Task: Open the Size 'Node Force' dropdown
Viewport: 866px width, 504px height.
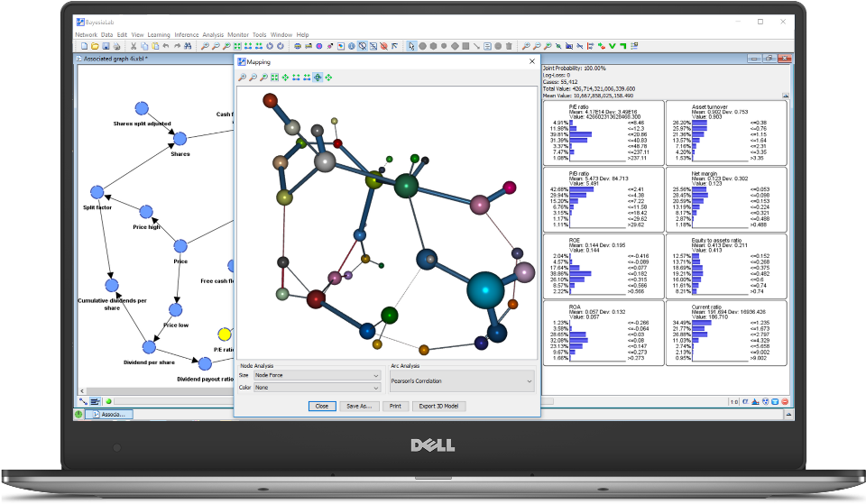Action: pos(317,374)
